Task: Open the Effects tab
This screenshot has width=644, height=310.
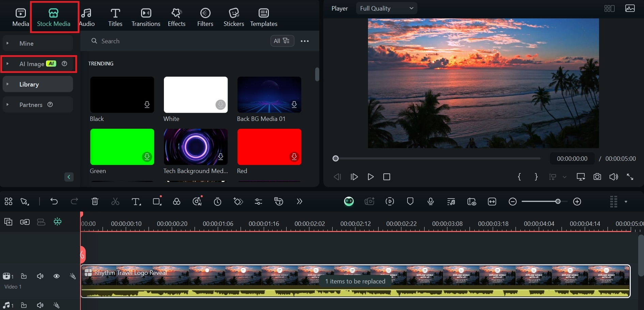Action: 177,17
